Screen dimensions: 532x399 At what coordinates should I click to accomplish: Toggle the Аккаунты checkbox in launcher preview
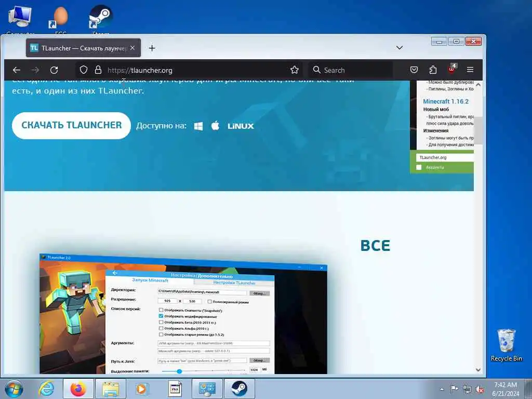click(x=419, y=167)
